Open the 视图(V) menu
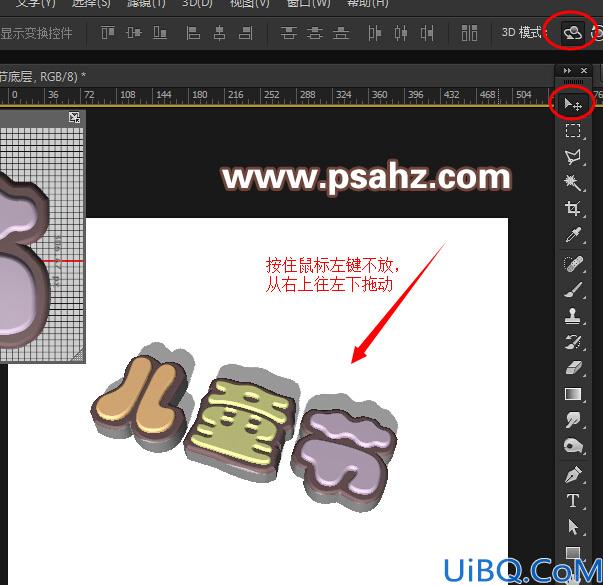Screen dimensions: 603x585 [249, 3]
